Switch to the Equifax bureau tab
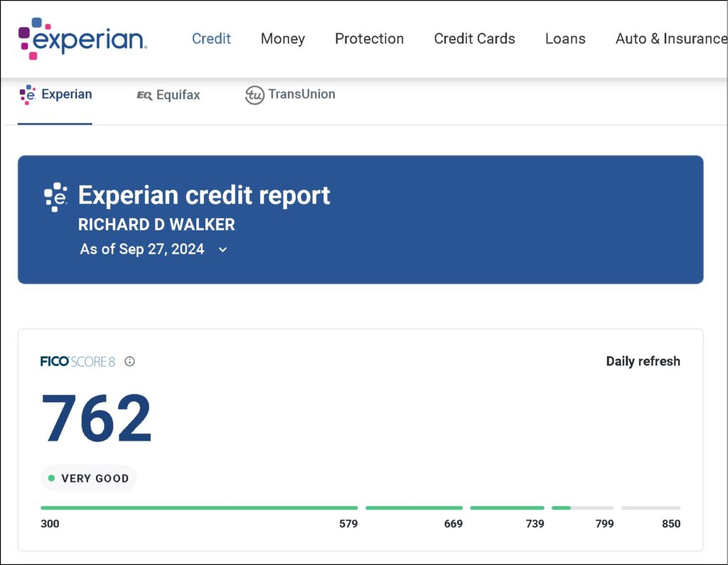This screenshot has height=565, width=728. click(x=168, y=95)
